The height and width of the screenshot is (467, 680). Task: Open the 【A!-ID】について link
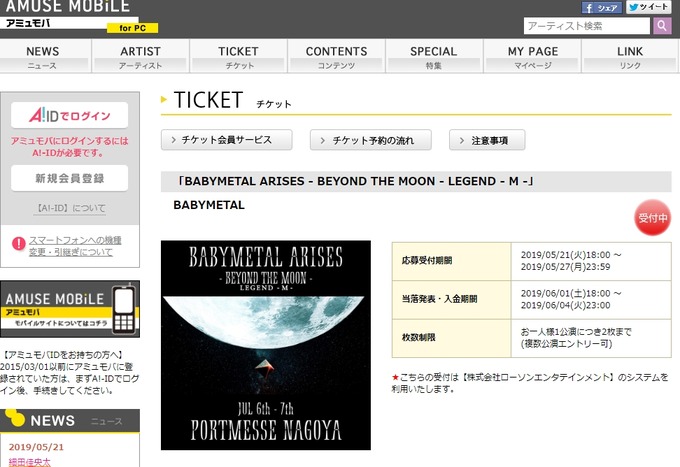(70, 209)
